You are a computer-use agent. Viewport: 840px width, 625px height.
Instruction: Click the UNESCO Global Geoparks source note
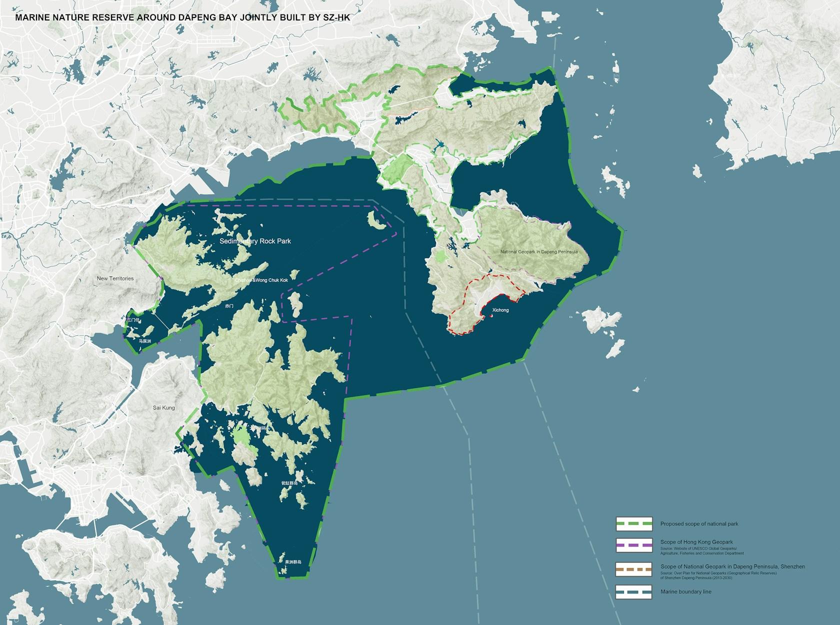pyautogui.click(x=702, y=551)
